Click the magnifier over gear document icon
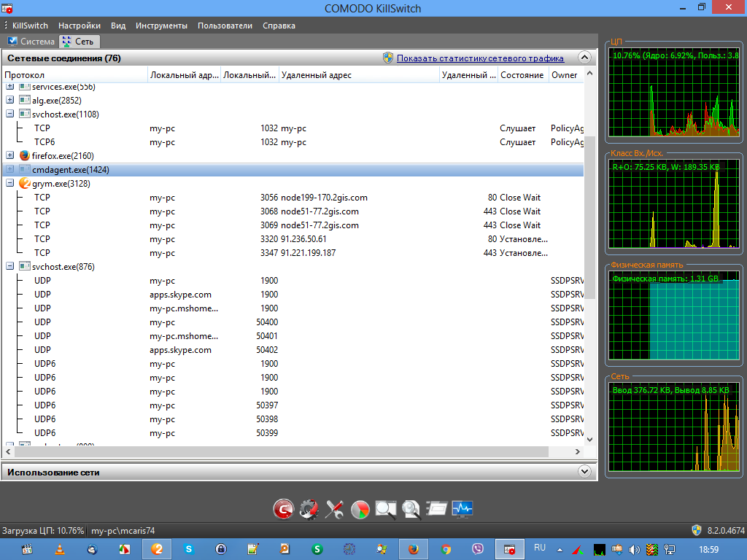The height and width of the screenshot is (560, 747). (x=411, y=509)
